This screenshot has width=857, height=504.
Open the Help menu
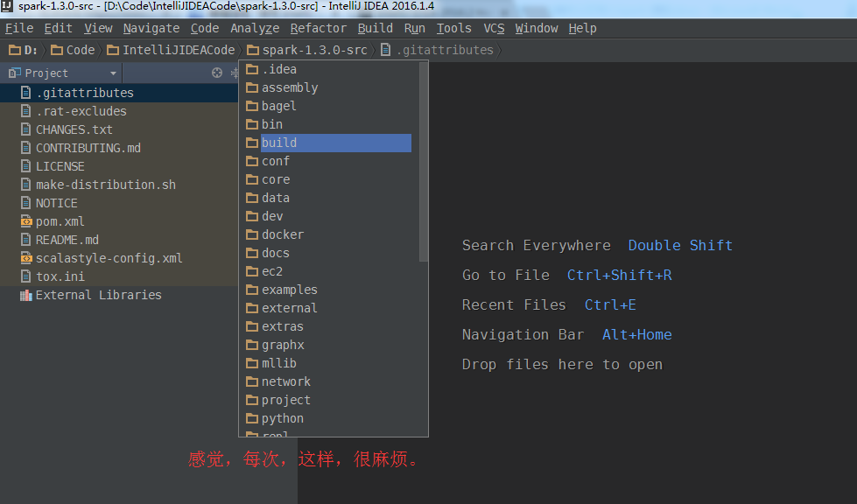tap(582, 28)
